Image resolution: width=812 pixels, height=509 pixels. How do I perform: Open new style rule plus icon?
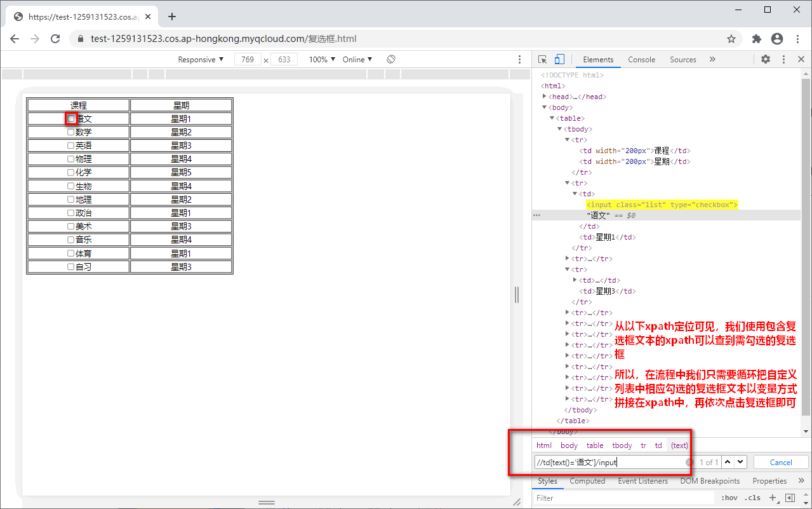773,498
